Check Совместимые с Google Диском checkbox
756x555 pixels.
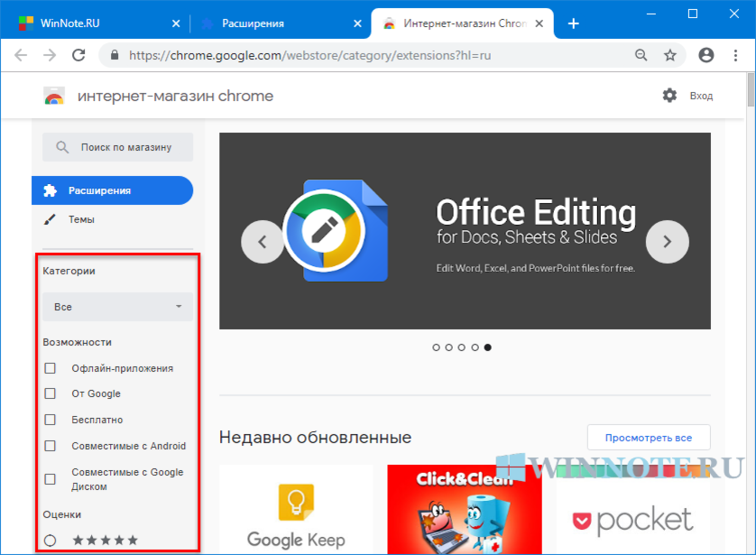pos(51,479)
